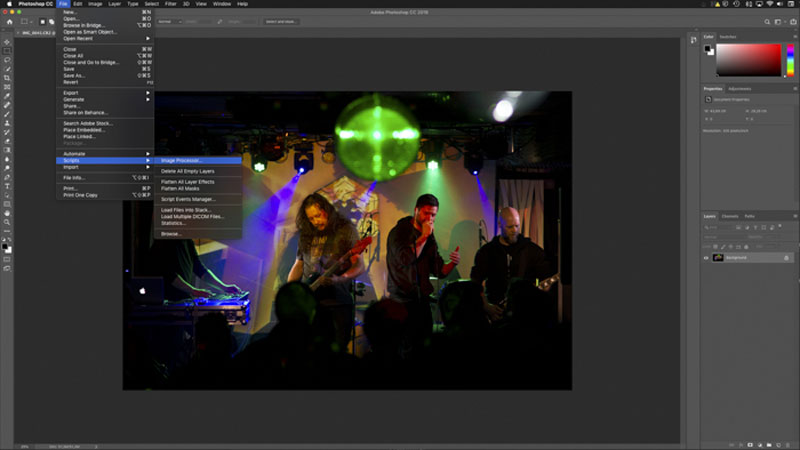The width and height of the screenshot is (800, 450).
Task: Select the Crop tool
Action: tap(7, 78)
